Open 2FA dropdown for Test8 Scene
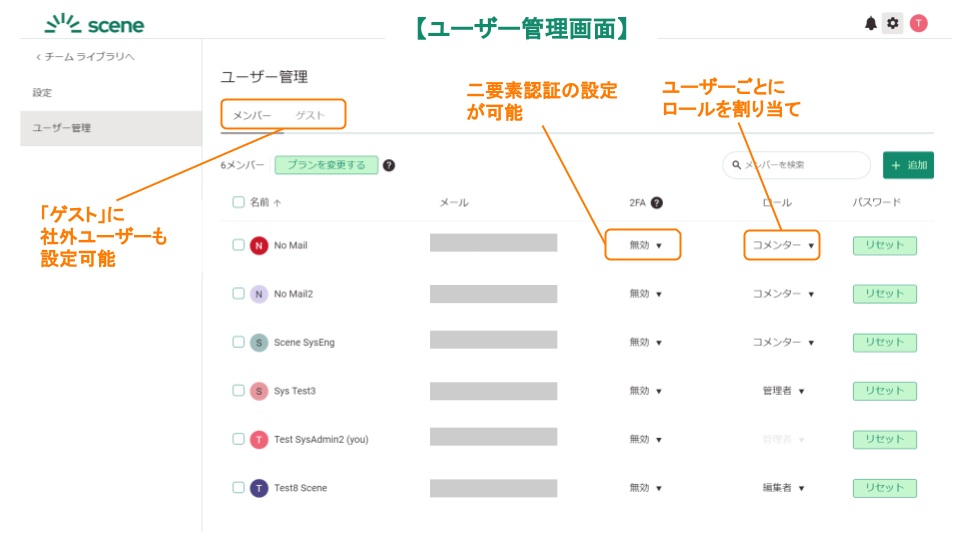Screen dimensions: 960x540 (x=645, y=488)
